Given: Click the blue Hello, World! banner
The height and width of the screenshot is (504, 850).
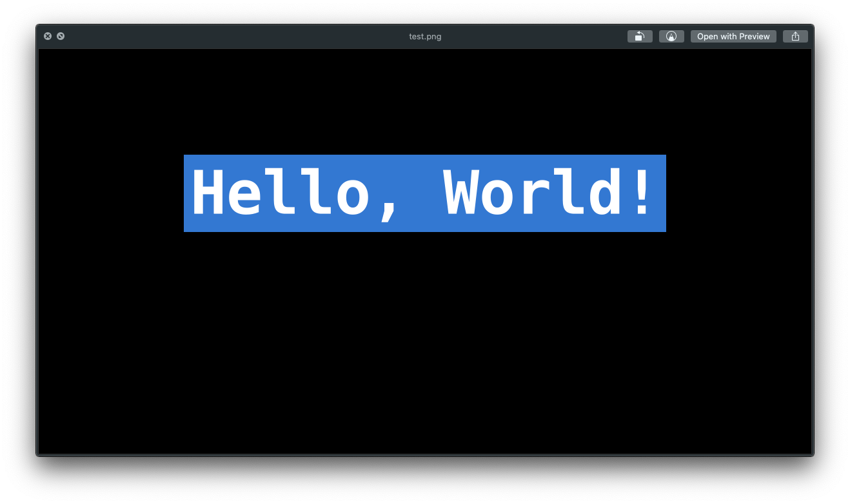Looking at the screenshot, I should (x=424, y=226).
